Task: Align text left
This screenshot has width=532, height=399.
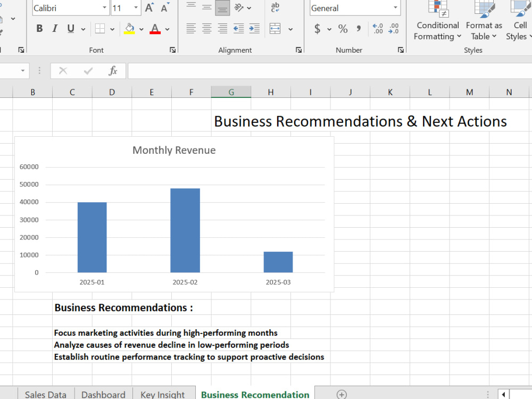Action: (x=191, y=29)
